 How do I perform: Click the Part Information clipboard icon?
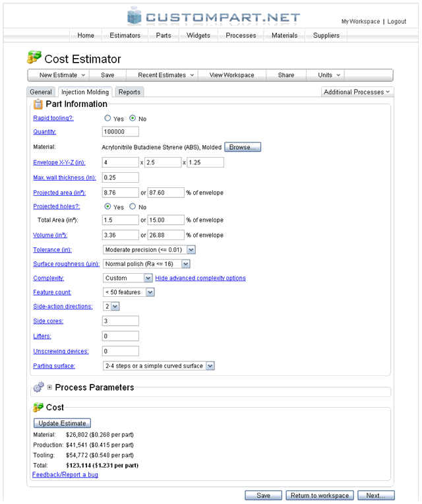[x=38, y=104]
